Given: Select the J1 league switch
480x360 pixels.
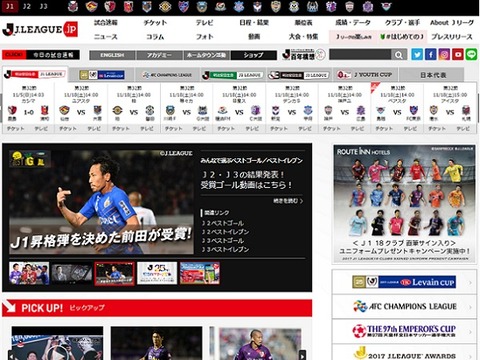Looking at the screenshot, I should point(10,6).
